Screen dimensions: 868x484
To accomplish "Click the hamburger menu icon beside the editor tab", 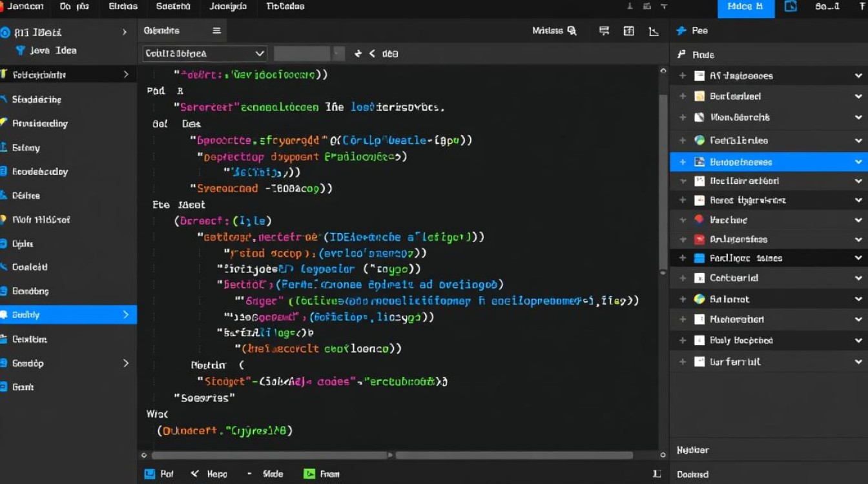I will (x=217, y=31).
